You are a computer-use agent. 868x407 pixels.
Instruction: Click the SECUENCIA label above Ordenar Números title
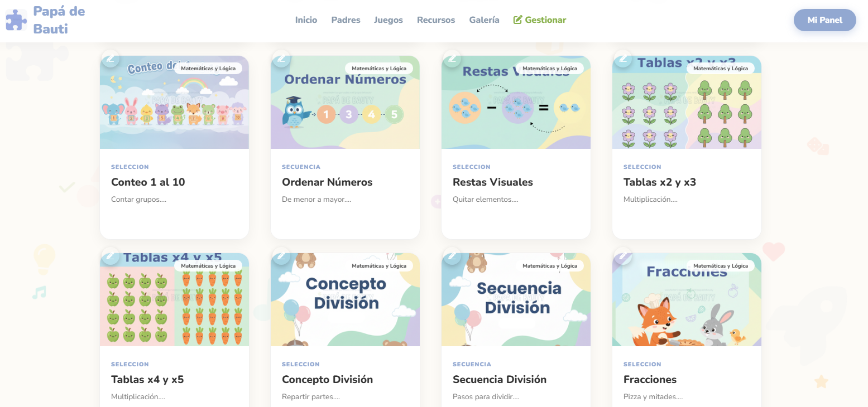coord(301,167)
